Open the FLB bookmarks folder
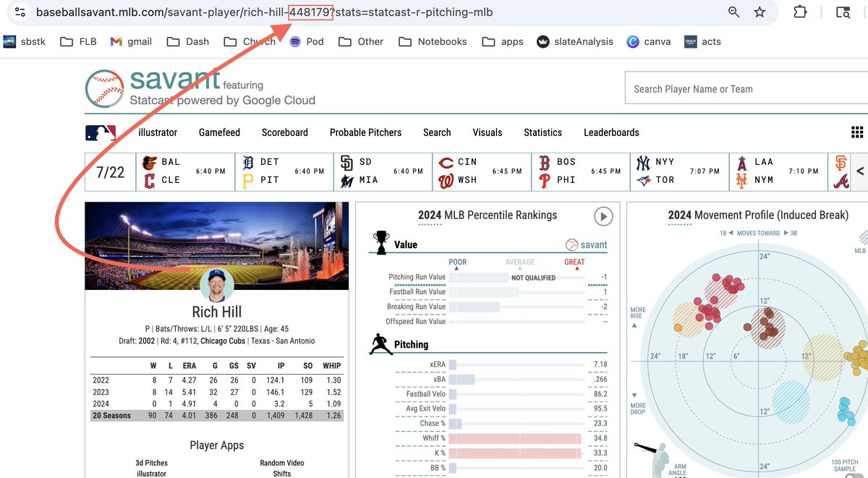The image size is (868, 478). [x=78, y=41]
